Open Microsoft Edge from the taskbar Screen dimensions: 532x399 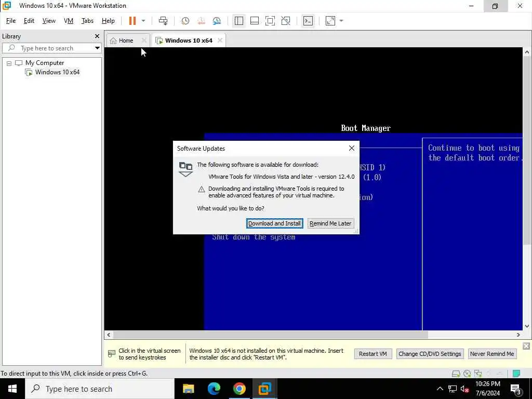tap(214, 389)
